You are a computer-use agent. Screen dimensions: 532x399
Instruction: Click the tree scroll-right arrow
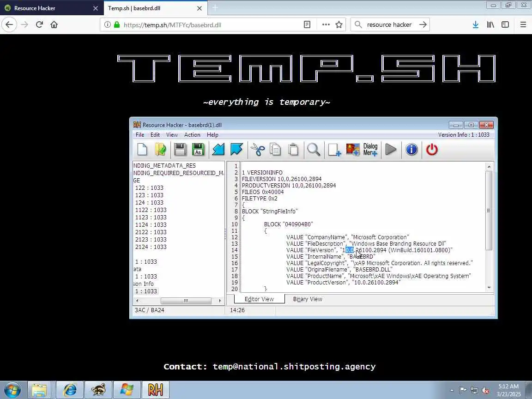pyautogui.click(x=220, y=301)
